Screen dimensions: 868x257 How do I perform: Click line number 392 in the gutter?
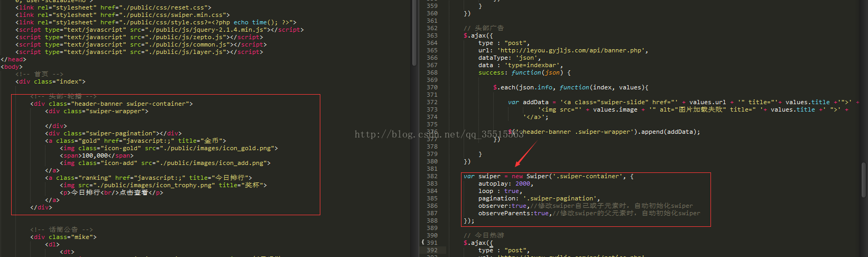coord(432,250)
